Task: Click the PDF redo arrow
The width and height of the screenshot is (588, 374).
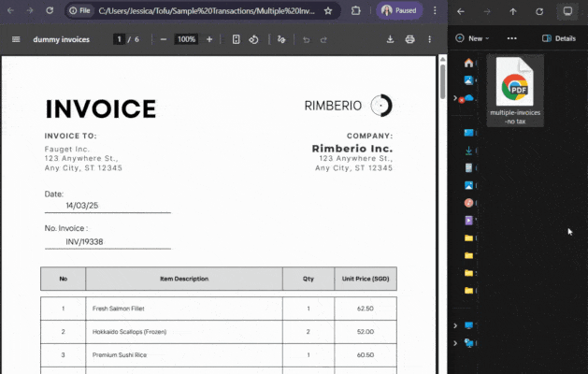Action: 323,39
